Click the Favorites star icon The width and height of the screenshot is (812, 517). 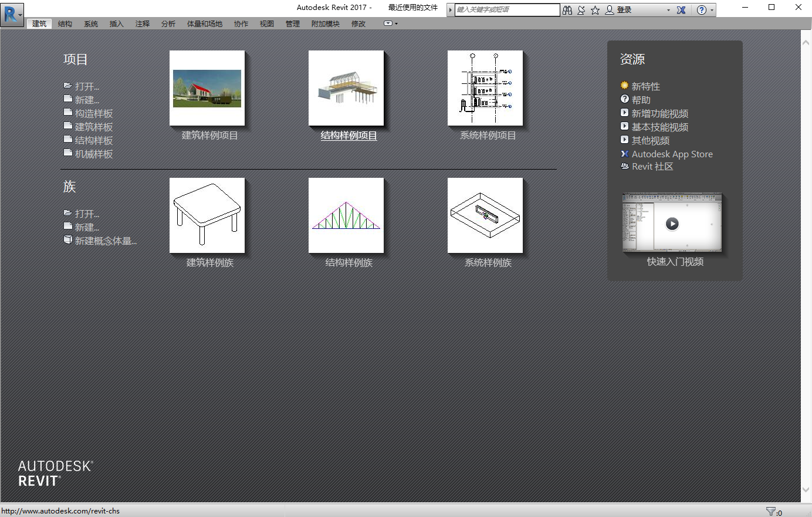tap(595, 10)
